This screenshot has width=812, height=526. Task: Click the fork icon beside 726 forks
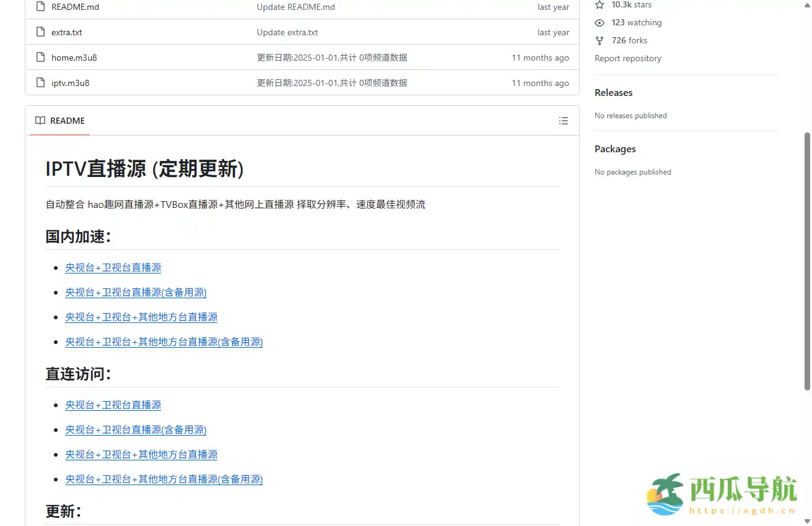[x=599, y=40]
